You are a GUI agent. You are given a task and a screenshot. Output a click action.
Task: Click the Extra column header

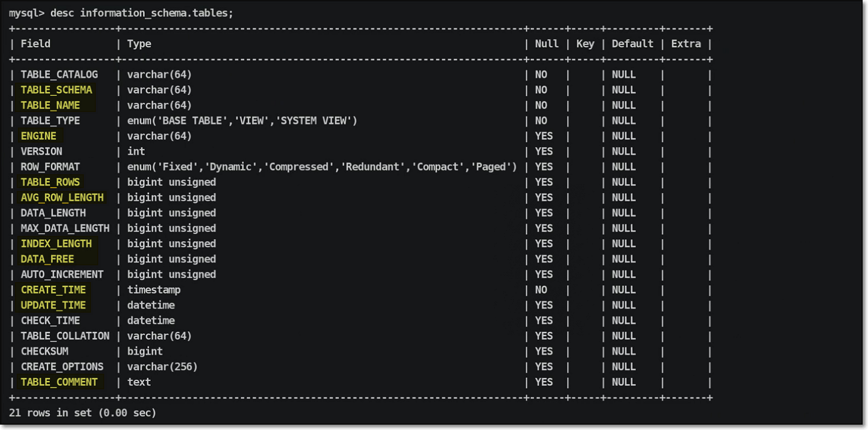click(x=685, y=44)
